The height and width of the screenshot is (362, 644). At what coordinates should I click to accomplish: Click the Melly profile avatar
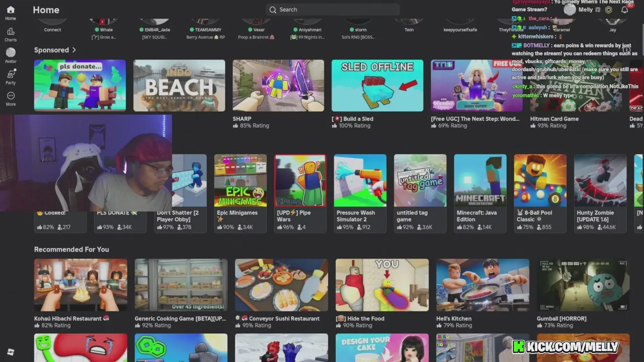(x=570, y=10)
